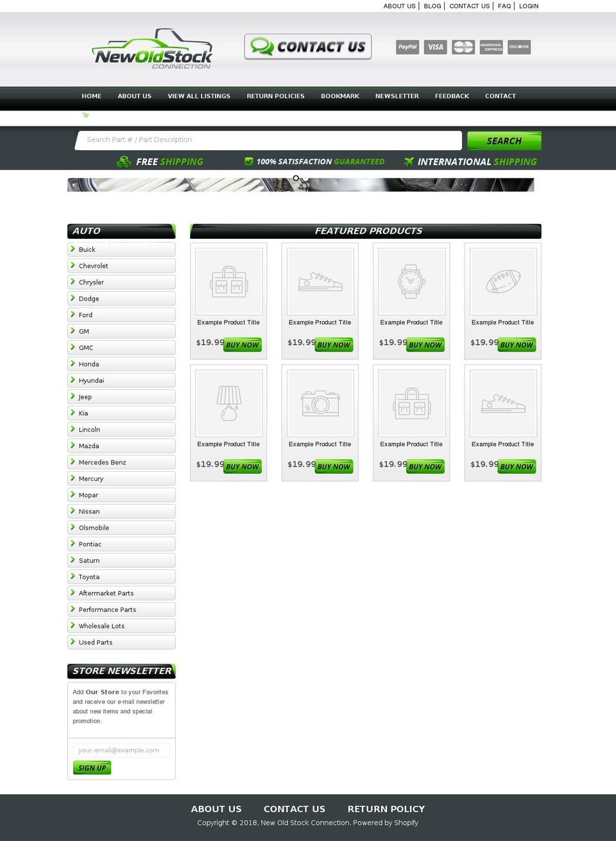
Task: Click the free shipping boxes icon
Action: click(124, 162)
